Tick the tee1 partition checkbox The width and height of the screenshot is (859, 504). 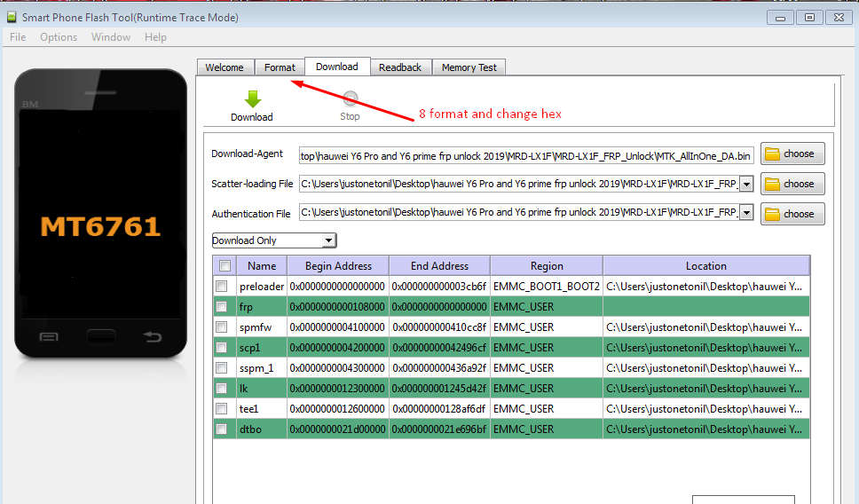[221, 409]
